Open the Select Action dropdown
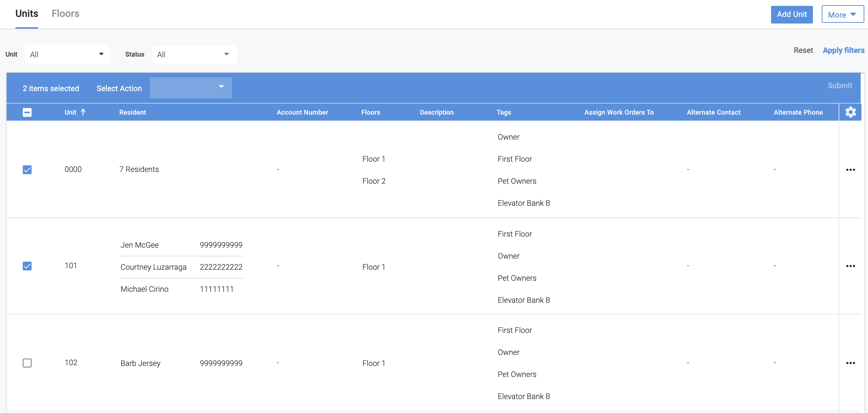 191,88
